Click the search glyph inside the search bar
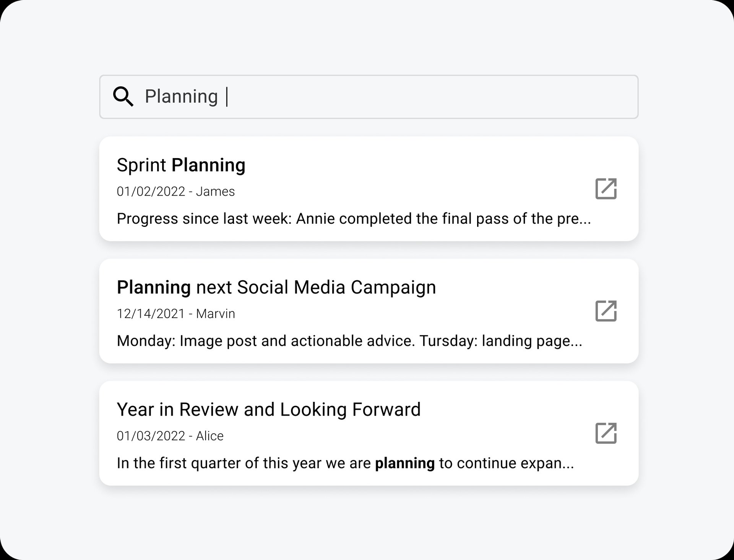Viewport: 734px width, 560px height. coord(123,97)
